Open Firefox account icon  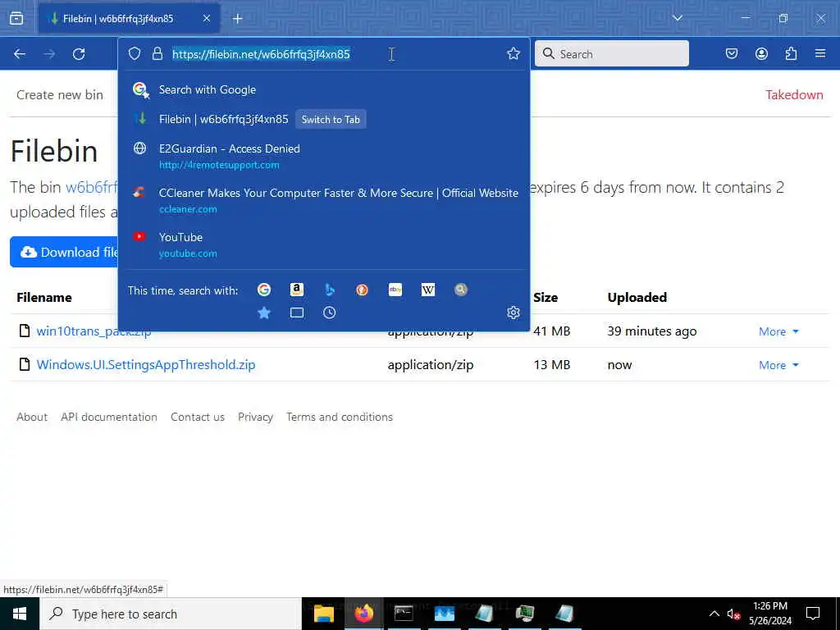tap(761, 53)
